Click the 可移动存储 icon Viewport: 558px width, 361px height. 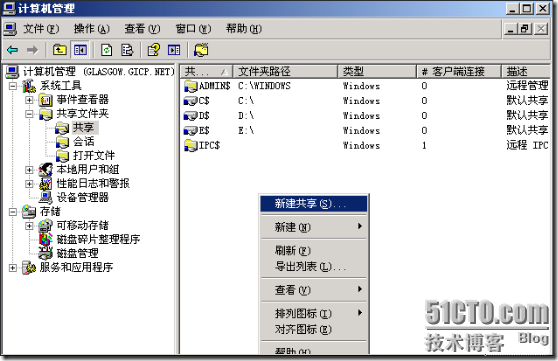pos(46,225)
